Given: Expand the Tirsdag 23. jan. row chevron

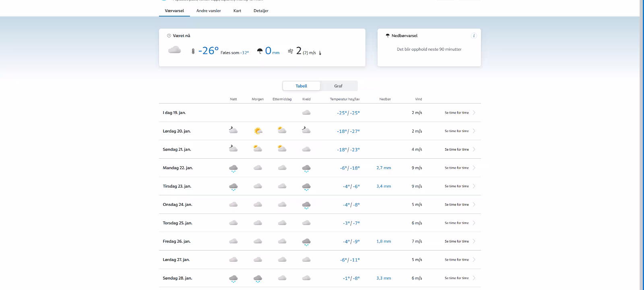Looking at the screenshot, I should pos(474,186).
